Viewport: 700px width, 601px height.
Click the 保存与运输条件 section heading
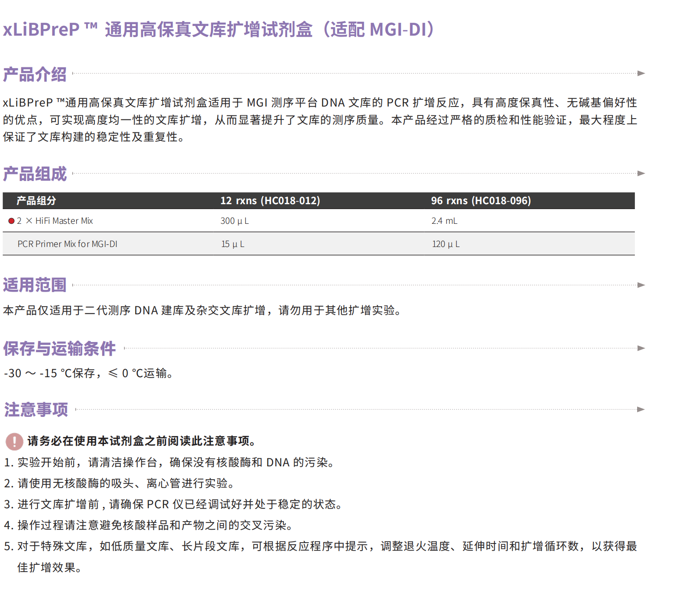coord(59,349)
